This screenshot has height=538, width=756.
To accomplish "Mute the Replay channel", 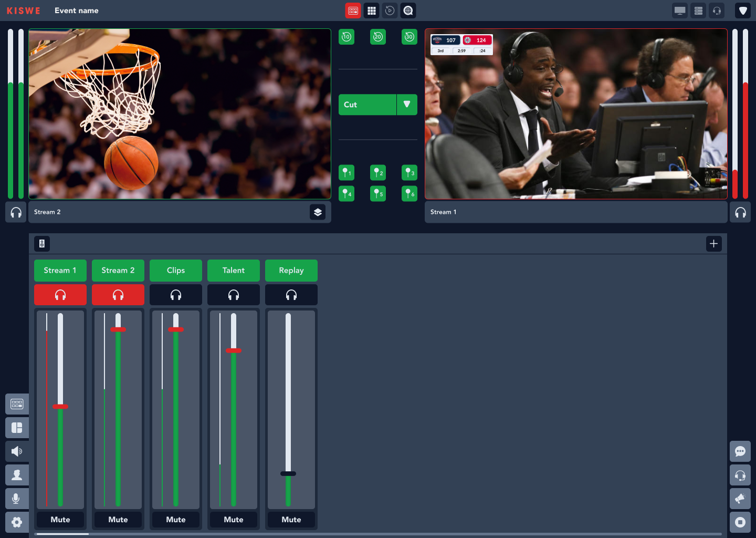I will (291, 520).
